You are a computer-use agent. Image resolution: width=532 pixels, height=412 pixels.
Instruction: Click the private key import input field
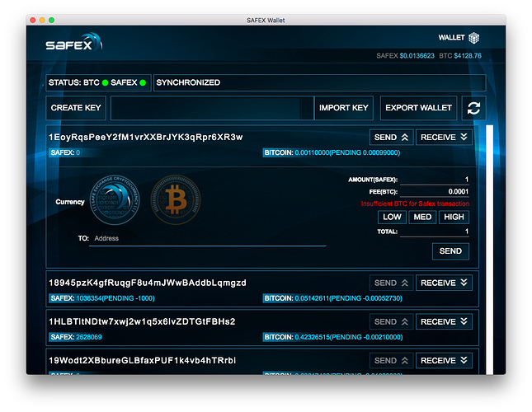(x=212, y=108)
